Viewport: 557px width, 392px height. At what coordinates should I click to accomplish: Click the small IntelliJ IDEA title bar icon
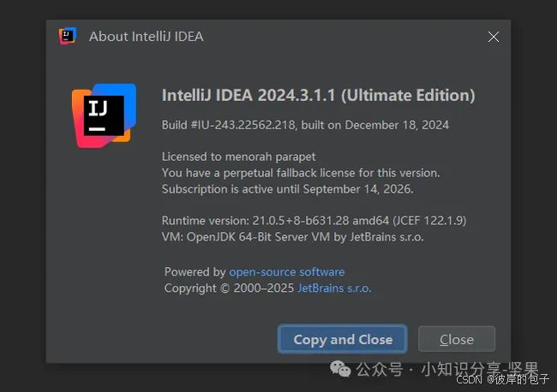[x=68, y=36]
